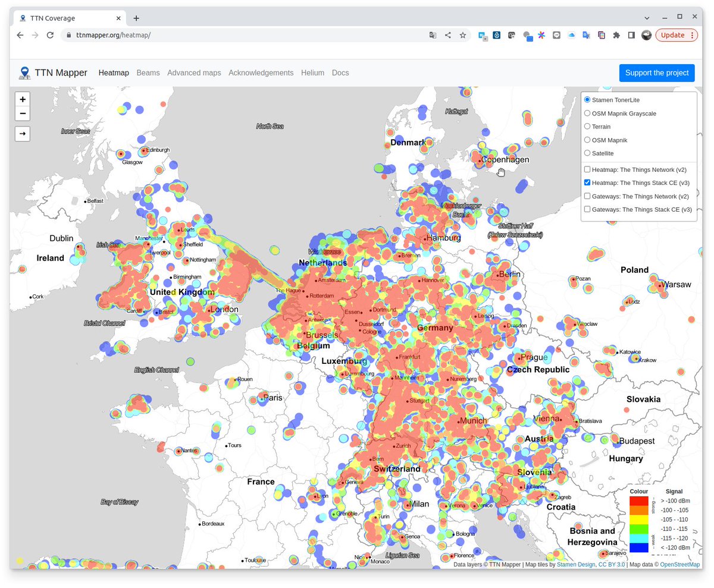714x588 pixels.
Task: Click the Paris label on the map
Action: point(273,397)
